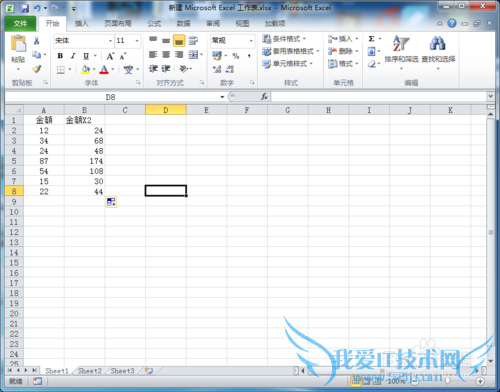The width and height of the screenshot is (500, 392).
Task: Click the Auto Fill Options smart tag
Action: pyautogui.click(x=111, y=202)
